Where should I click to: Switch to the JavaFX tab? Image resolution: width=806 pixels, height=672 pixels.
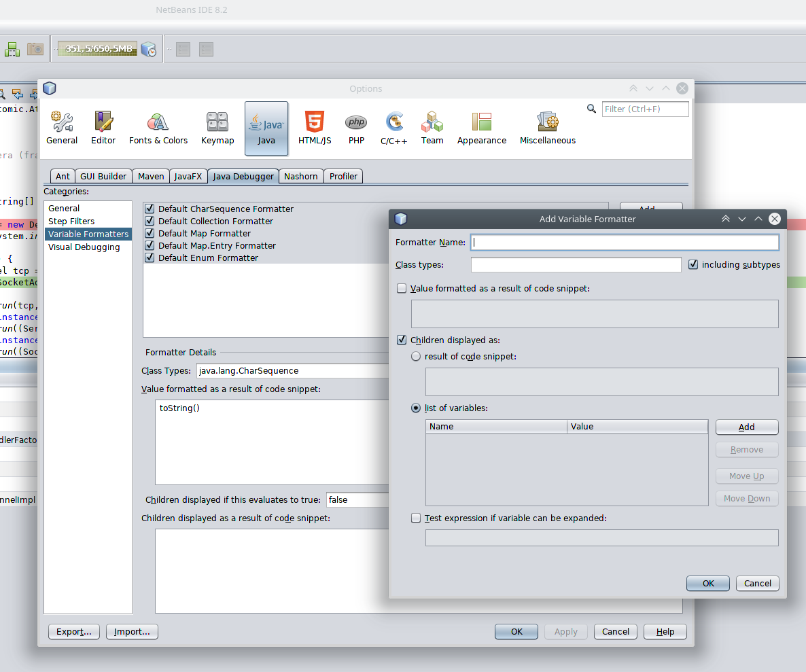click(188, 176)
